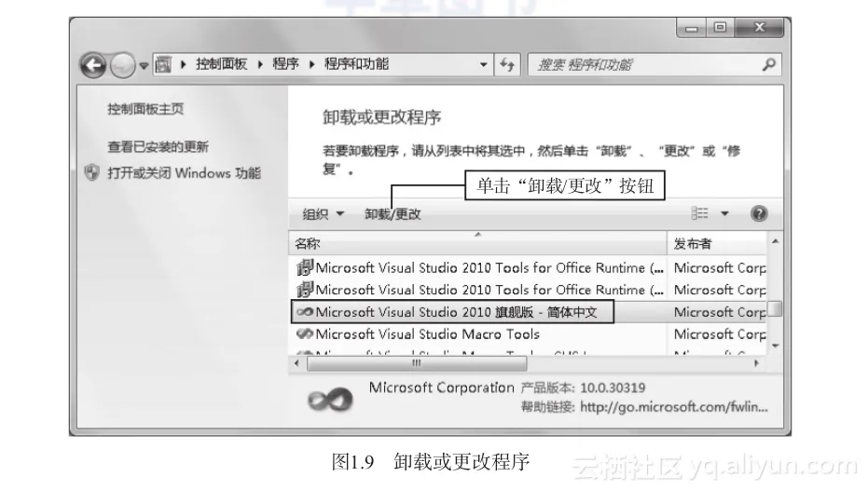Click the shield icon beside Windows 功能
The image size is (868, 490).
pos(92,172)
